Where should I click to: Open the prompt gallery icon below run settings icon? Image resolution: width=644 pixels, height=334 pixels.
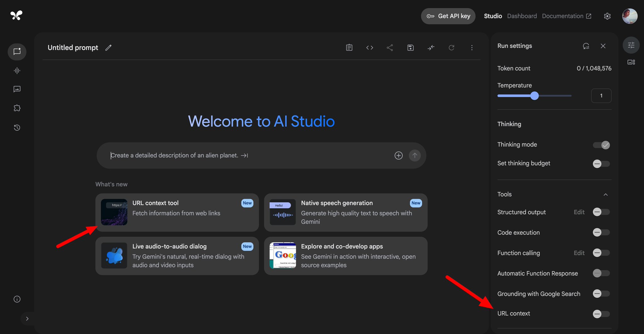coord(631,62)
